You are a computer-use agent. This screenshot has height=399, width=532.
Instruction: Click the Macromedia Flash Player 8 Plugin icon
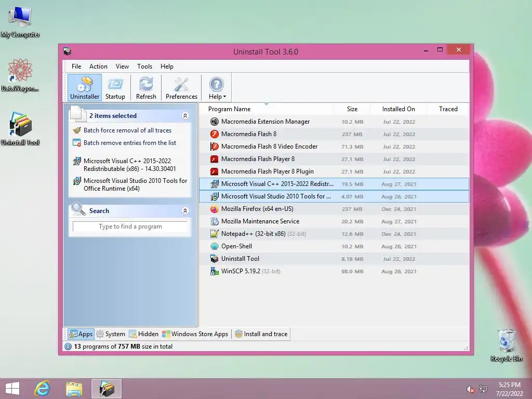coord(214,171)
